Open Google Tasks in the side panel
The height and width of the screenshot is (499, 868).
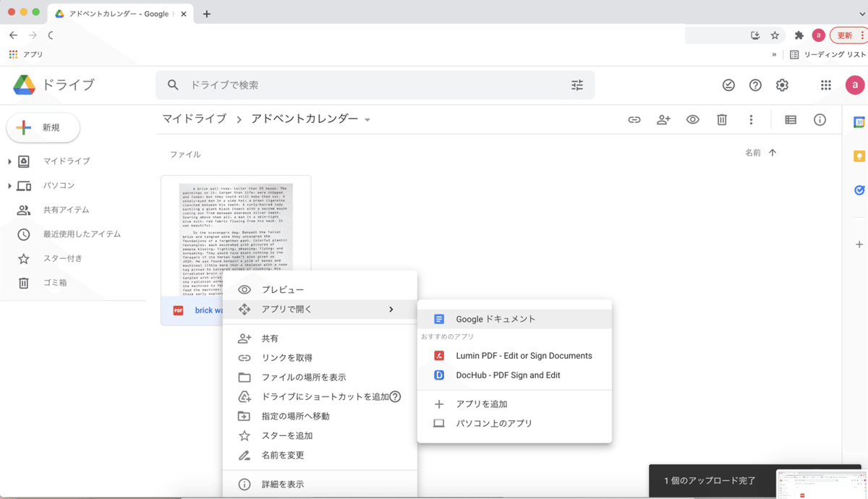tap(859, 190)
